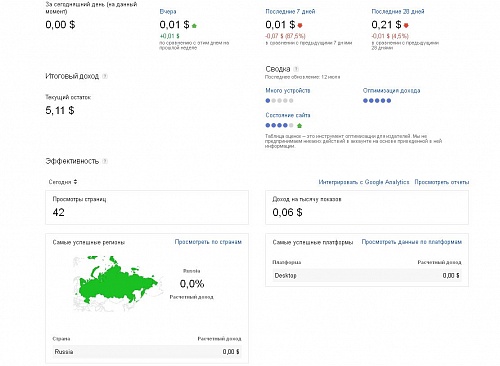Image resolution: width=500 pixels, height=366 pixels.
Task: Click Просмотреть по странам link
Action: pyautogui.click(x=208, y=242)
